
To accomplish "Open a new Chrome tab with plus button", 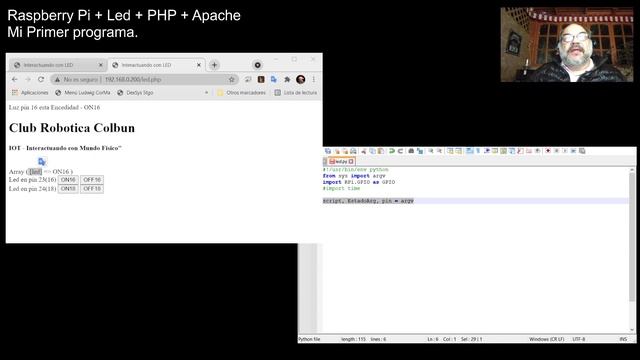I will pos(214,65).
